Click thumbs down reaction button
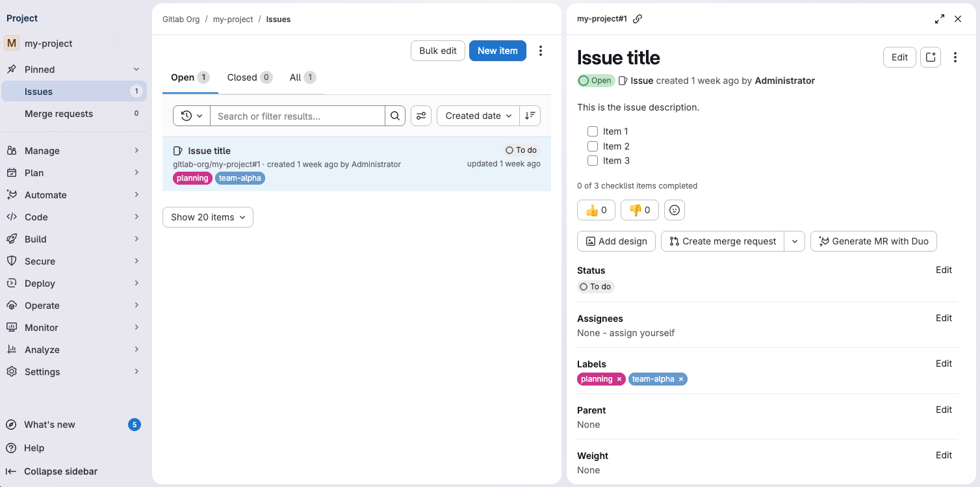Viewport: 980px width, 487px height. point(639,210)
